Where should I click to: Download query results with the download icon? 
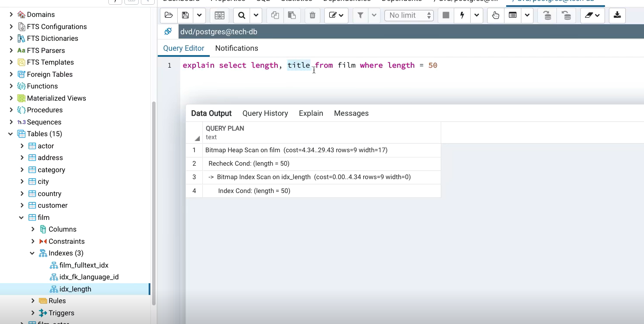click(617, 15)
